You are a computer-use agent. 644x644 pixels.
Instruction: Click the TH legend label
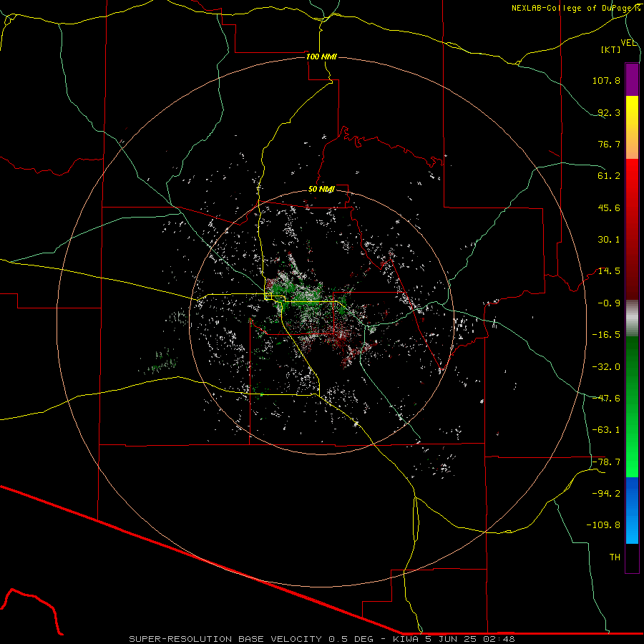(615, 557)
